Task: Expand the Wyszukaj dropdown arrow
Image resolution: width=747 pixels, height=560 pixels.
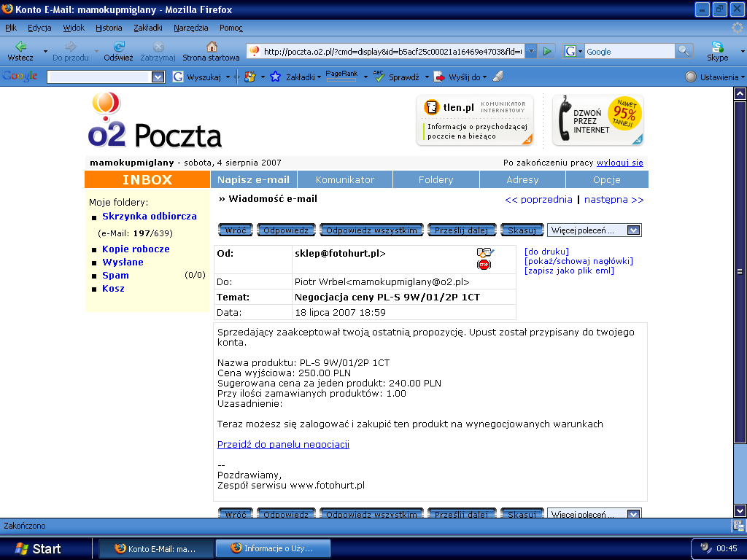Action: (x=228, y=77)
